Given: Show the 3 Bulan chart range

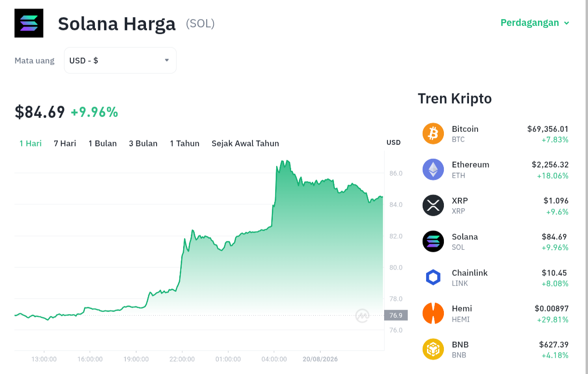Looking at the screenshot, I should click(x=143, y=143).
